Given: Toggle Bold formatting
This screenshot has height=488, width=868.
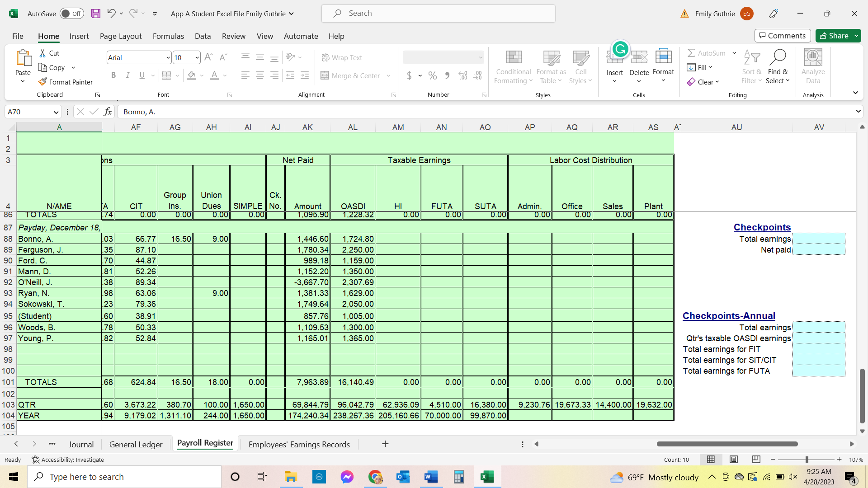Looking at the screenshot, I should coord(113,75).
